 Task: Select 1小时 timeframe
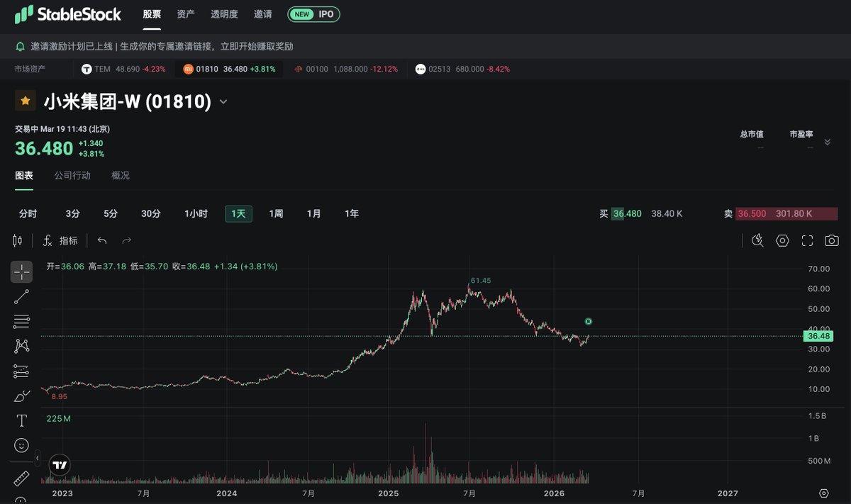196,213
